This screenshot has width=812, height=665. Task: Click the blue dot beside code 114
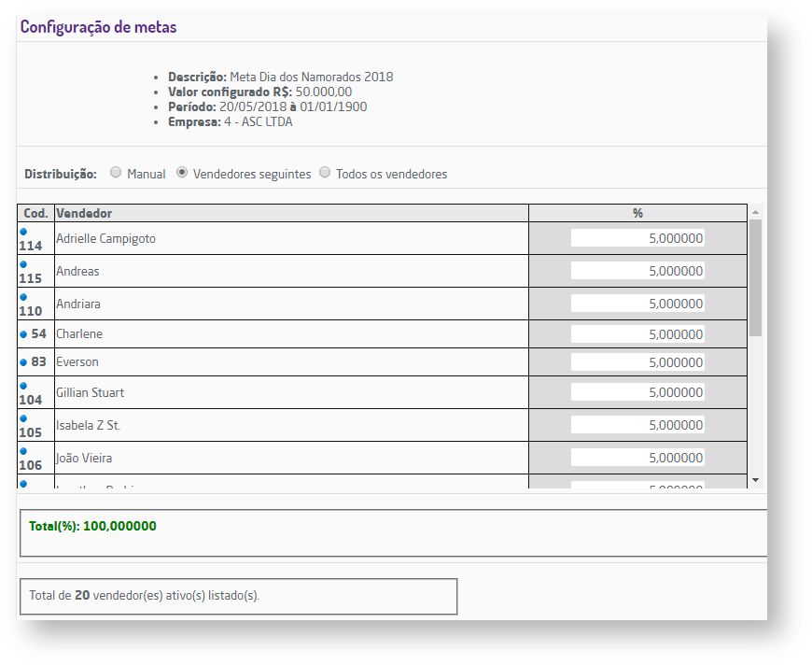(23, 232)
